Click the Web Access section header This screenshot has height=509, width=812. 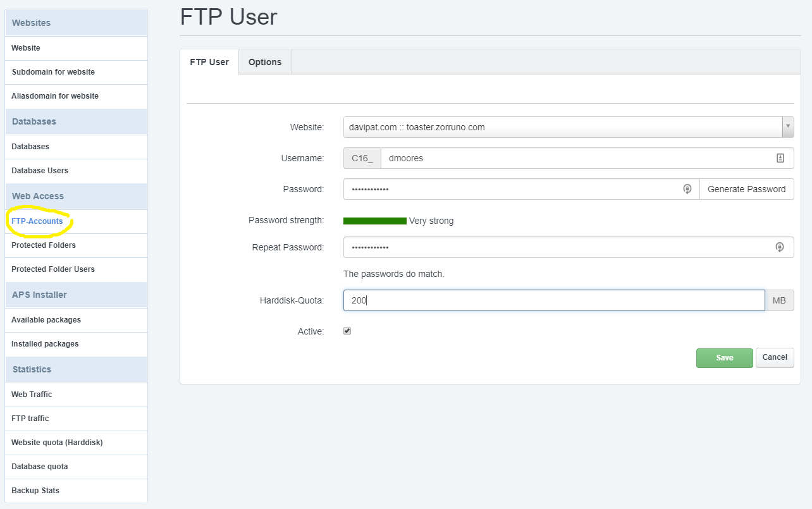coord(76,196)
